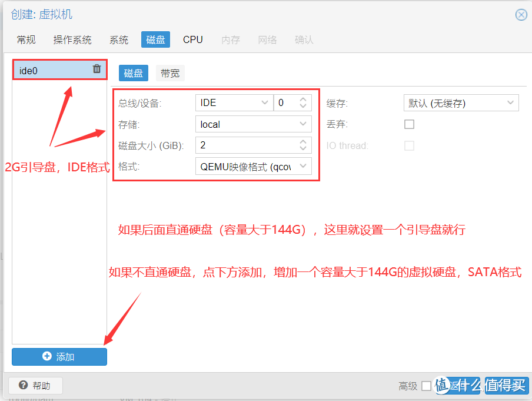
Task: Delete the ide0 disk via trash icon
Action: (97, 68)
